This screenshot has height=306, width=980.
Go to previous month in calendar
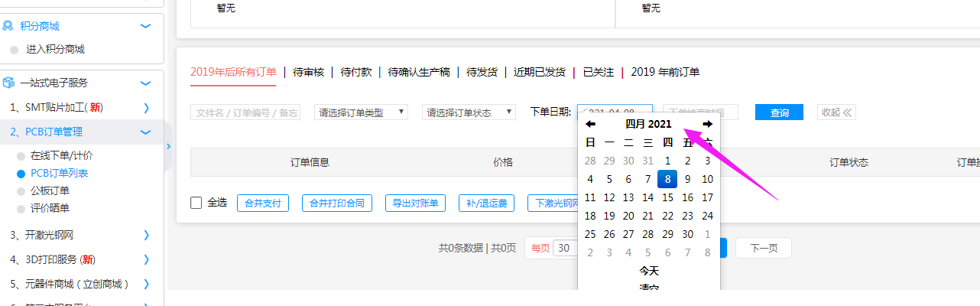coord(590,124)
